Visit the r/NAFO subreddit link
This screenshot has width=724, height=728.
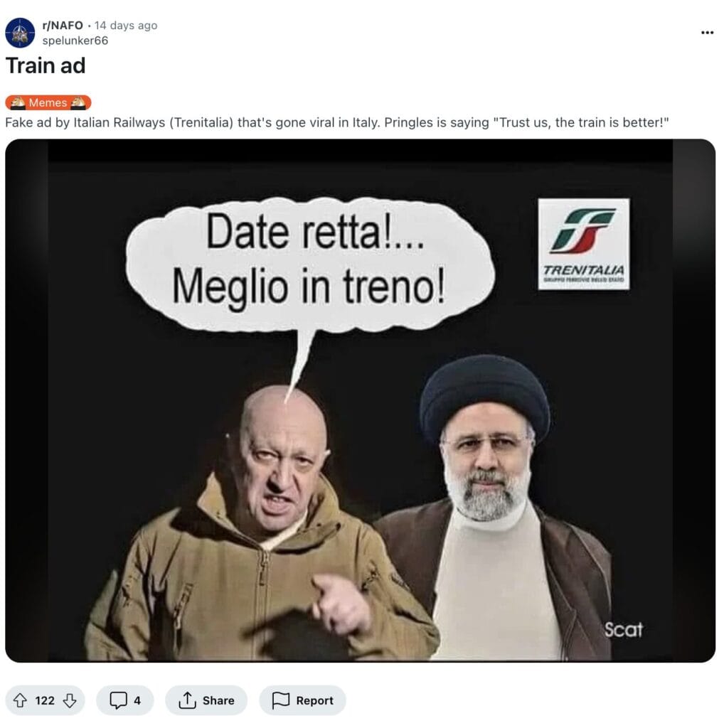[63, 25]
